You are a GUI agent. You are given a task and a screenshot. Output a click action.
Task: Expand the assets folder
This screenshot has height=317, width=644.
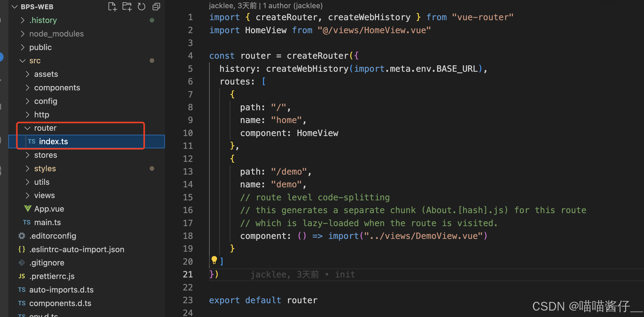[28, 74]
